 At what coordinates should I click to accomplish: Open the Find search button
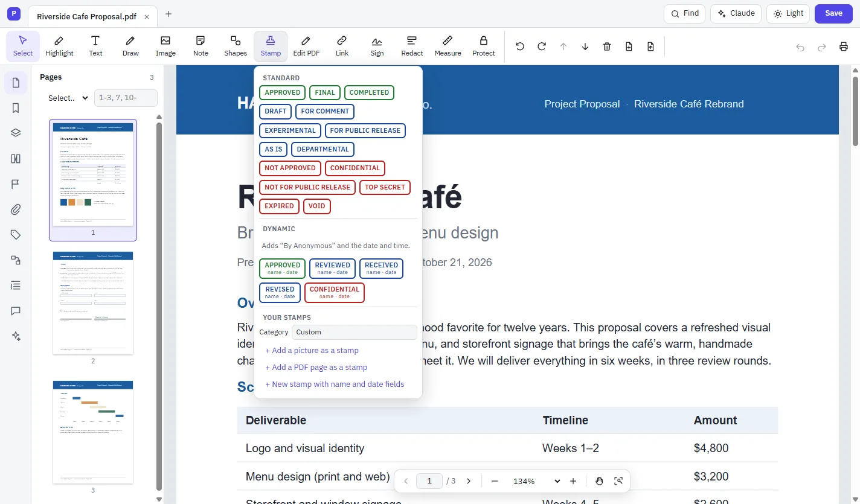coord(684,13)
